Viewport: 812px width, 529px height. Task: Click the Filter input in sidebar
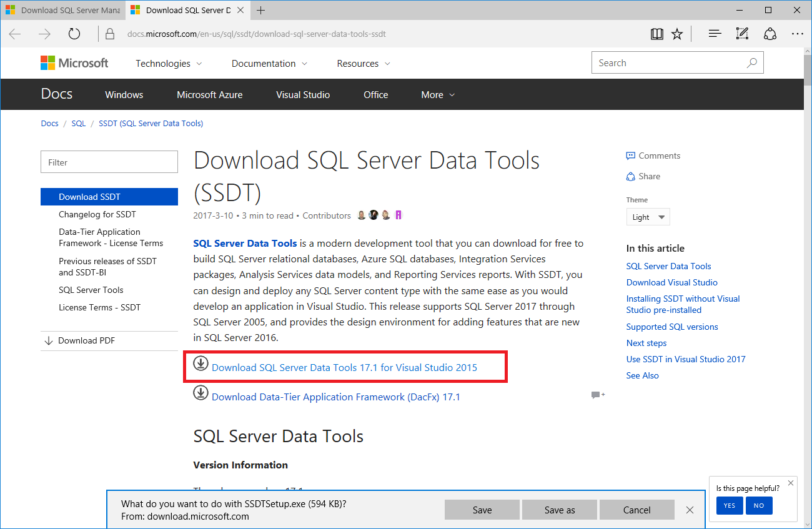coord(109,162)
